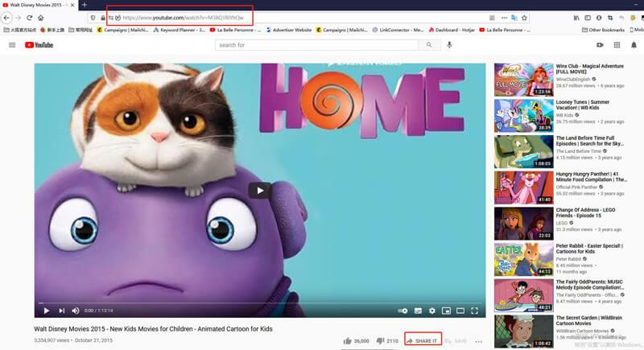Screen dimensions: 644x350
Task: Enter fullscreen mode
Action: coord(474,311)
